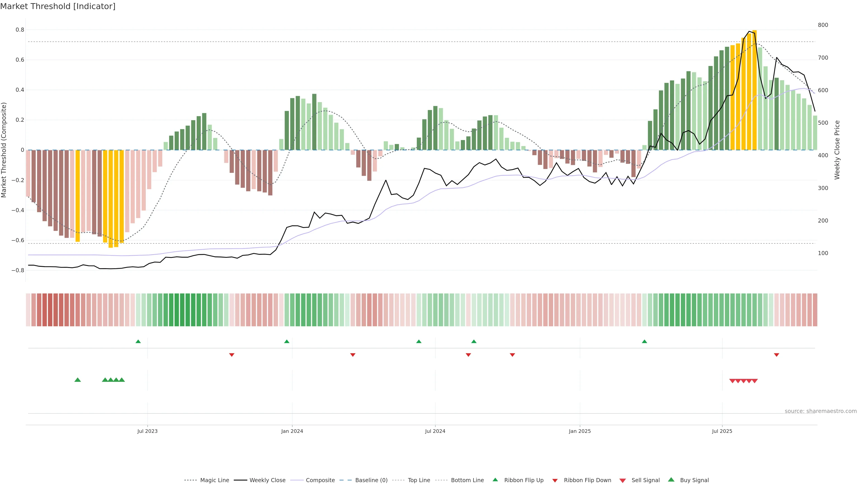Click ribbon flip up marker before Jul 2023
Screen dimensions: 868x488
[x=138, y=342]
